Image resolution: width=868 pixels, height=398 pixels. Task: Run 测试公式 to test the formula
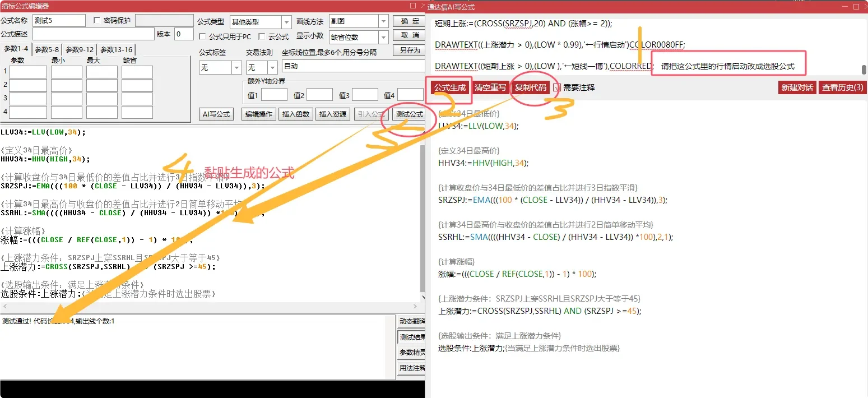point(409,114)
